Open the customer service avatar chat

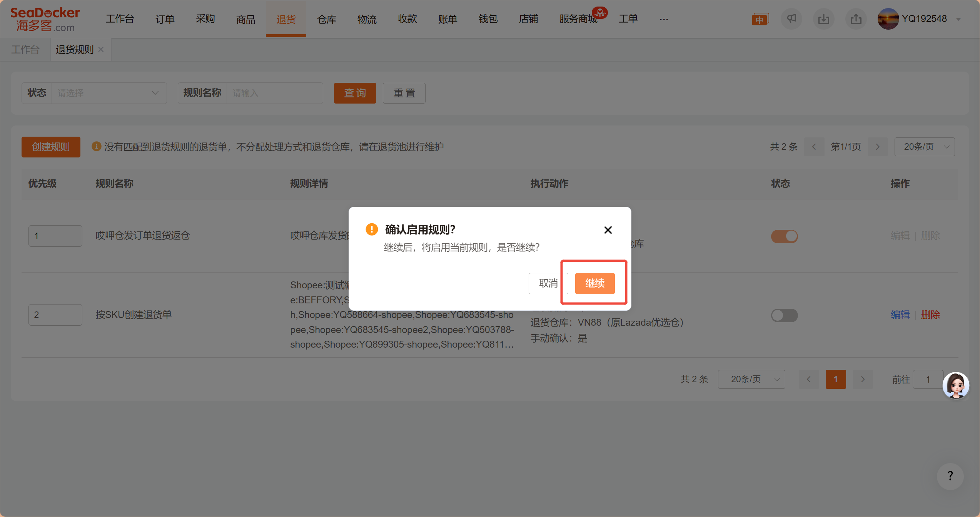[956, 385]
